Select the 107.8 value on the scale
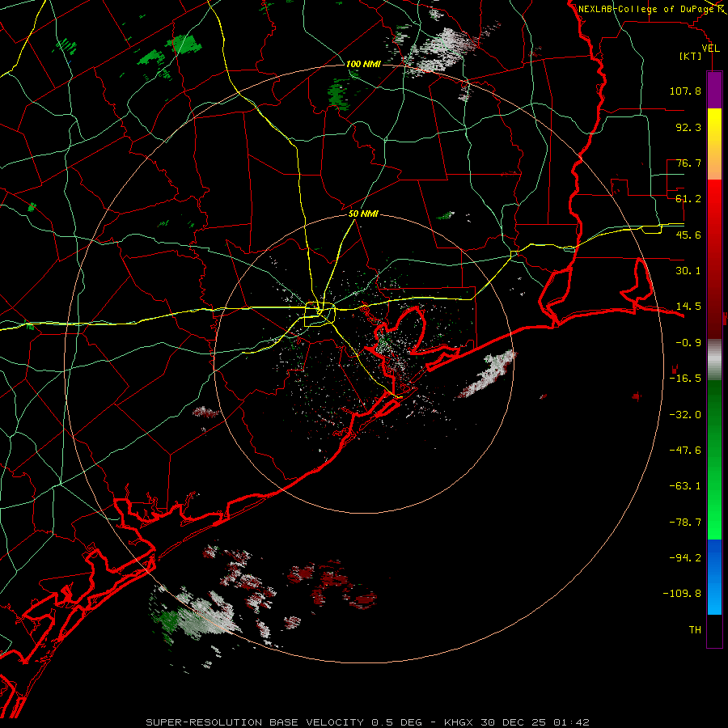The height and width of the screenshot is (728, 728). (685, 91)
